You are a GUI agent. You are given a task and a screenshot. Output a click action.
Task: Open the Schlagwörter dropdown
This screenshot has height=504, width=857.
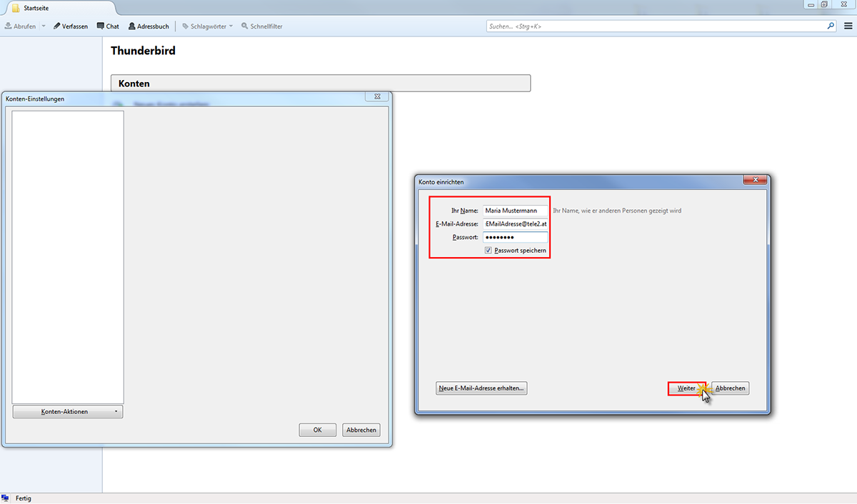208,26
